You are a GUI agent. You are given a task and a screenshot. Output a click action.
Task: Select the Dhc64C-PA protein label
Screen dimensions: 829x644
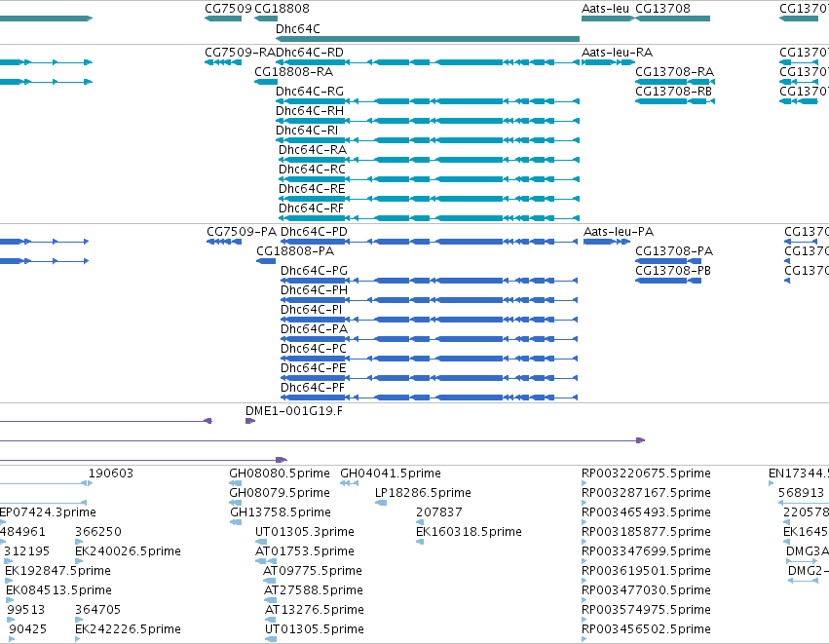tap(314, 329)
